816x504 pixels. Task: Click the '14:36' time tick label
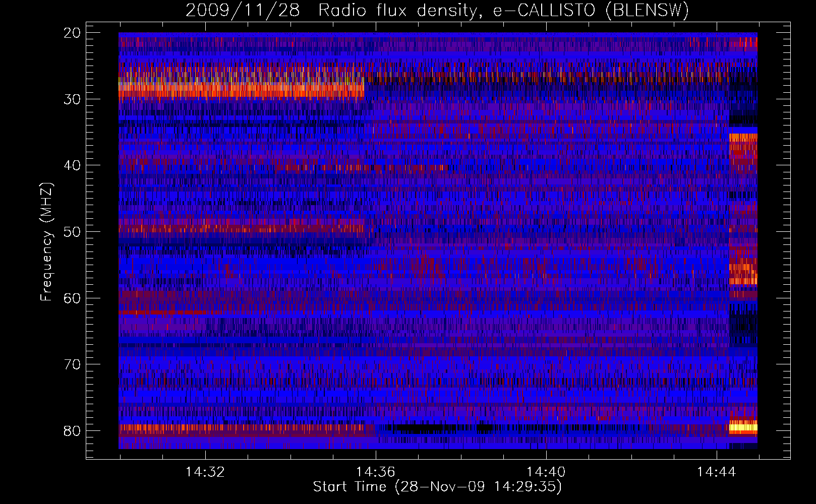pos(375,472)
